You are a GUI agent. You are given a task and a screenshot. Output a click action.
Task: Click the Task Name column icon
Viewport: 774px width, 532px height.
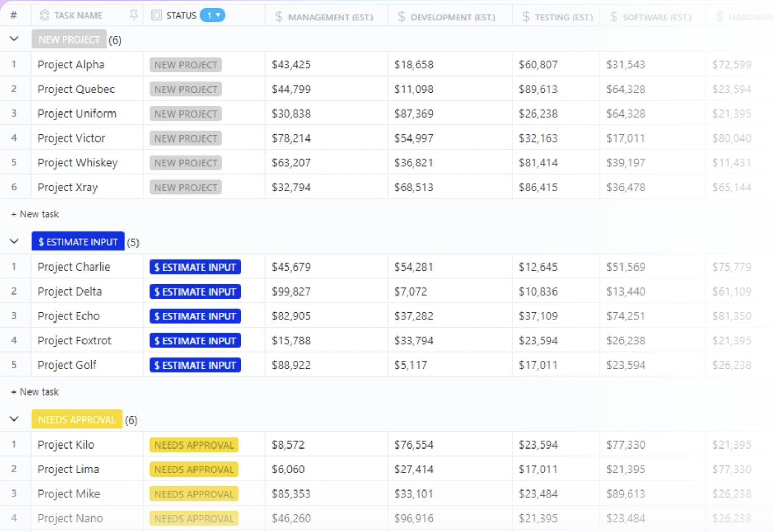coord(45,15)
